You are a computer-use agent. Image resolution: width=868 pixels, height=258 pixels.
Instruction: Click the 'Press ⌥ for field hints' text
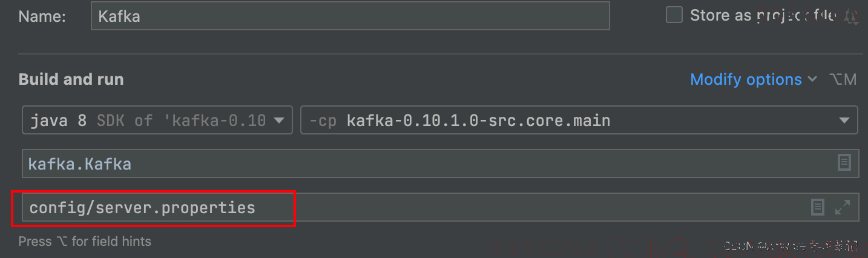pos(85,241)
